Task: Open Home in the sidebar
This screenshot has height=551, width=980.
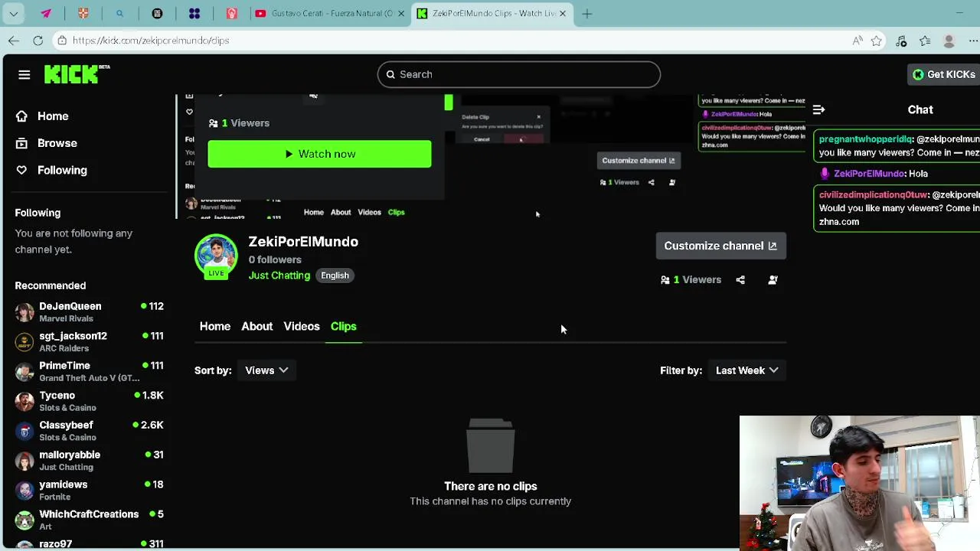Action: tap(53, 116)
